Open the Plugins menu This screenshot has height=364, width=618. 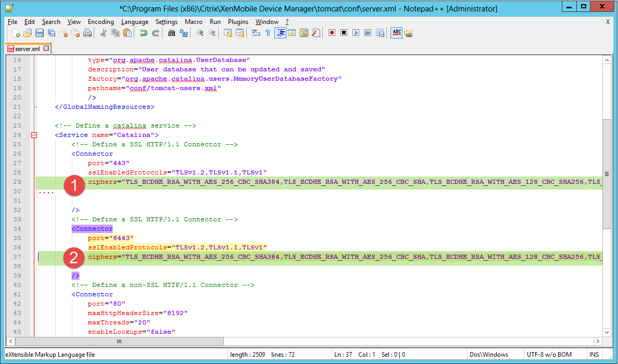[238, 22]
